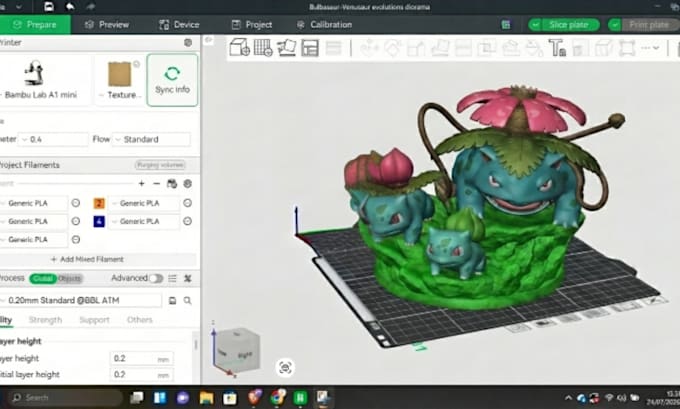
Task: Add a filament with plus icon
Action: [x=141, y=184]
